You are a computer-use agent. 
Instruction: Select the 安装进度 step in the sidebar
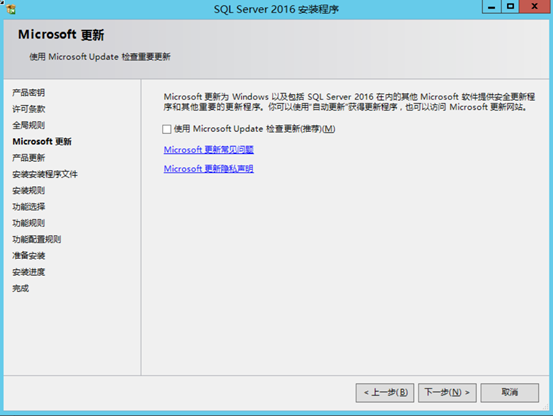tap(29, 272)
